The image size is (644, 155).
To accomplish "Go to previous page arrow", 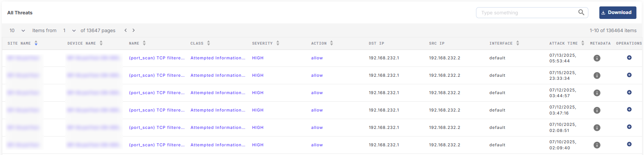I will coord(126,30).
